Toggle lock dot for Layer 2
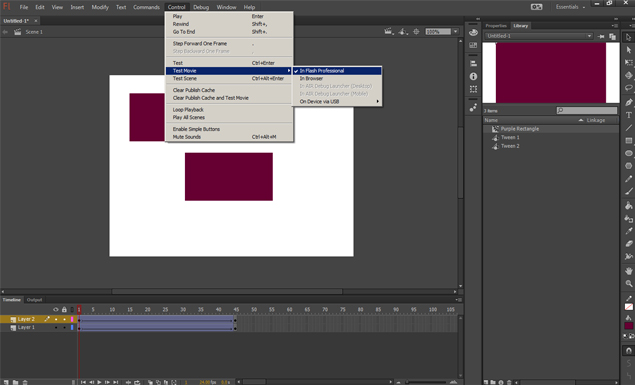 click(64, 319)
